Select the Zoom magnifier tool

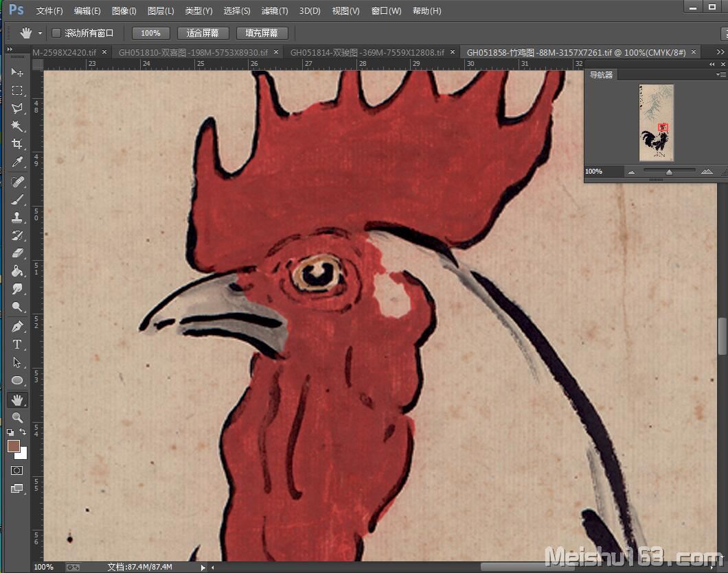tap(17, 418)
